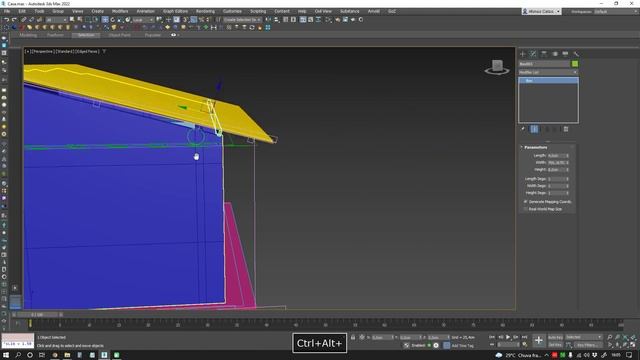Click the viewport layout tab arrow at left
The height and width of the screenshot is (360, 640).
click(15, 288)
